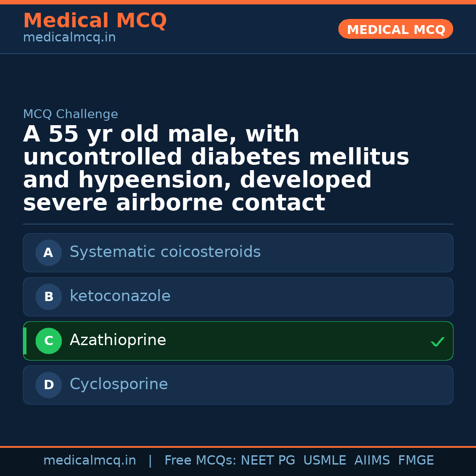Pick the Azathioprine answer text
This screenshot has height=476, width=476.
(x=118, y=340)
